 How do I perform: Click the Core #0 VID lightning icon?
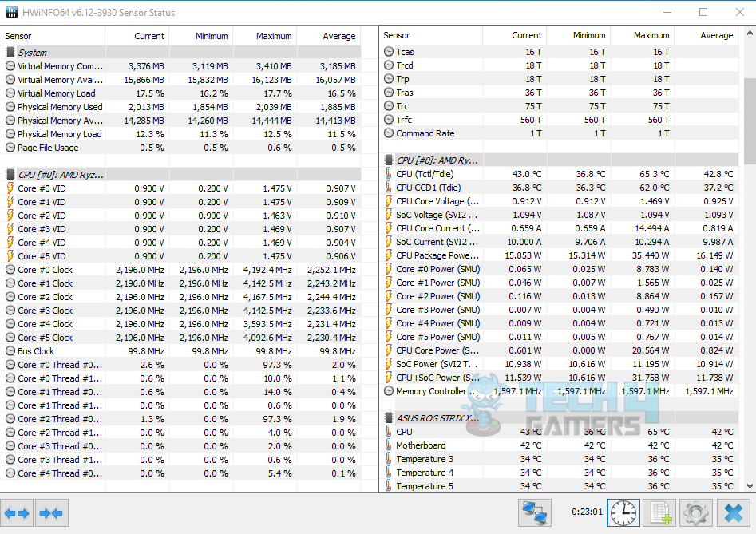(x=10, y=188)
